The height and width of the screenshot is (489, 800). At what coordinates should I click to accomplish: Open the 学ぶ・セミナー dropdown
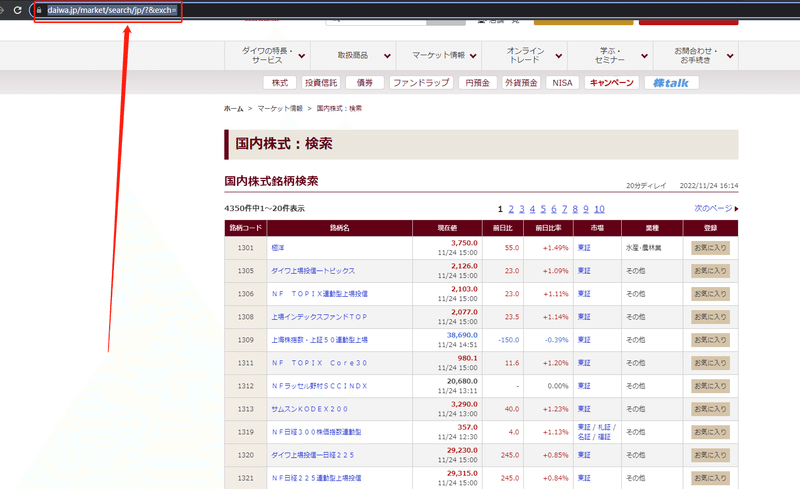[610, 55]
